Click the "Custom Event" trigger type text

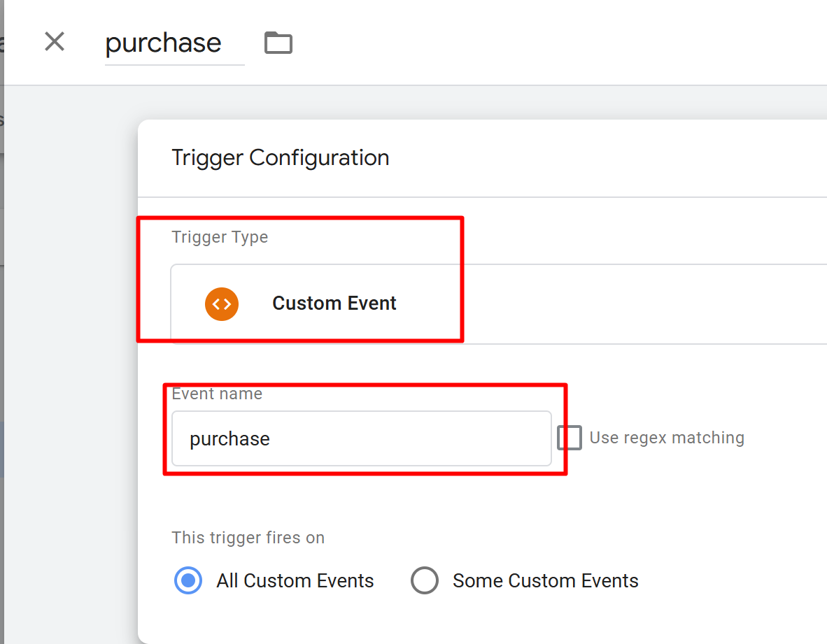pos(334,303)
